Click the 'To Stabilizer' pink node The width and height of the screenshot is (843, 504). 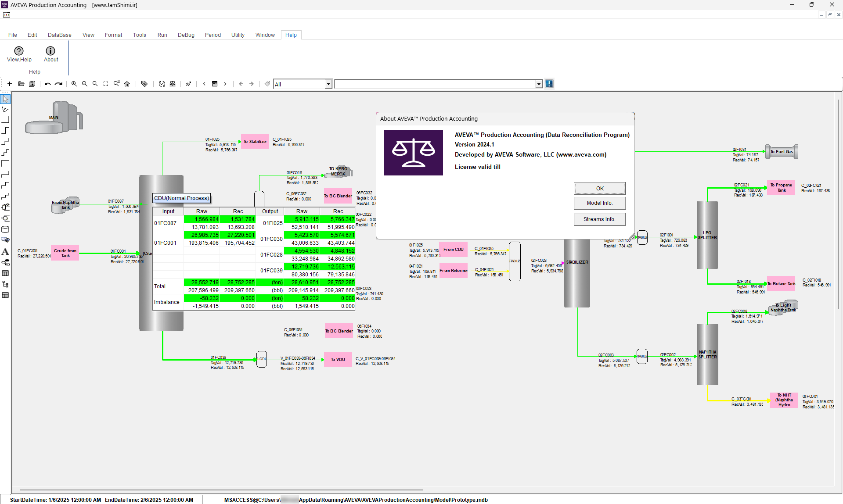[x=255, y=142]
